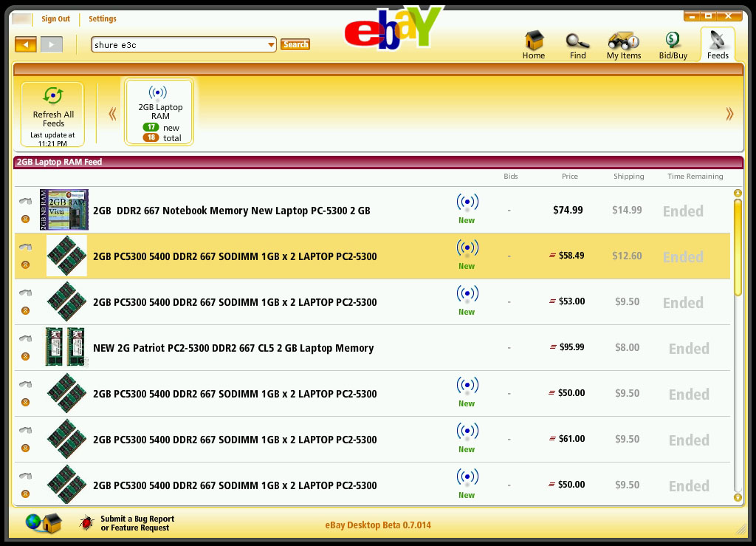The height and width of the screenshot is (546, 756).
Task: Switch to the My Items tab
Action: tap(624, 45)
